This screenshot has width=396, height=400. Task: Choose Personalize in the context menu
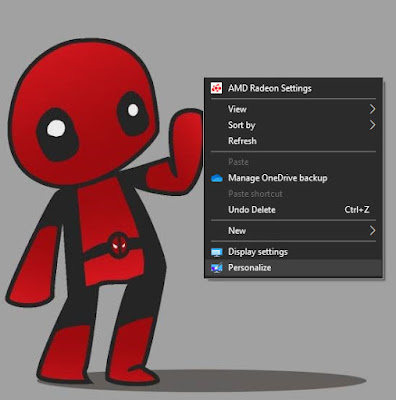(x=293, y=268)
